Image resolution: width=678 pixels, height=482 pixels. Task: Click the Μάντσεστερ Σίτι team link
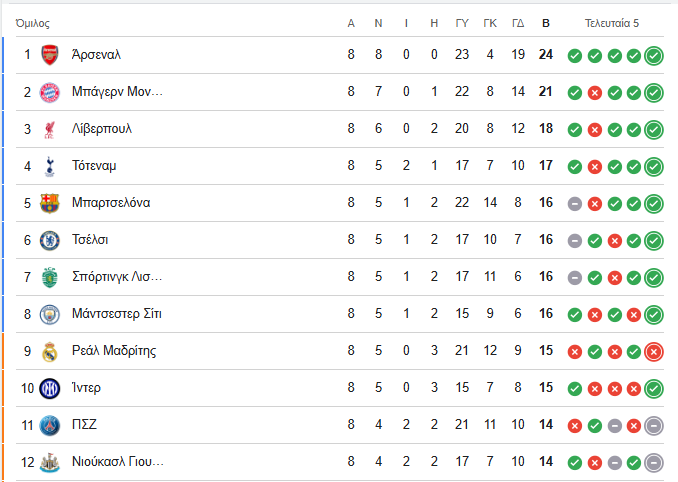(117, 314)
